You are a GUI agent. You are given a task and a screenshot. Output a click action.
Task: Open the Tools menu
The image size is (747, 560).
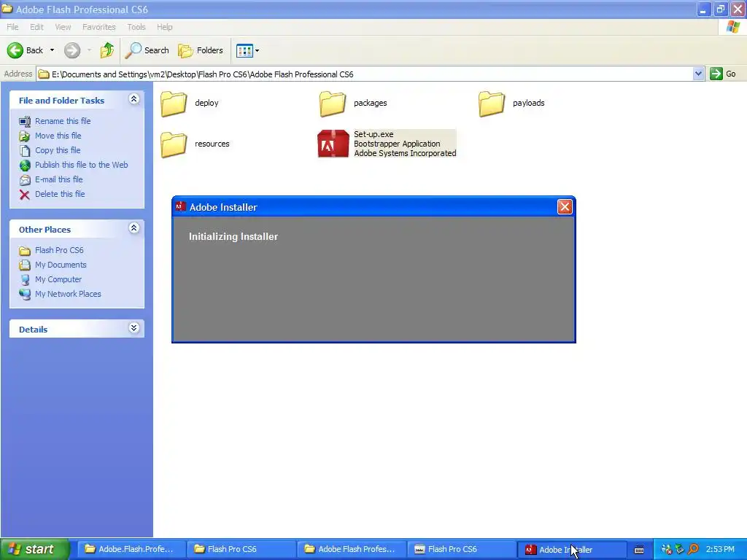(136, 27)
